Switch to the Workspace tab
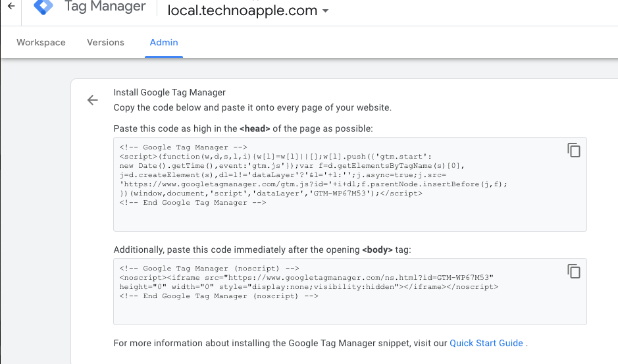The height and width of the screenshot is (364, 618). click(x=41, y=42)
